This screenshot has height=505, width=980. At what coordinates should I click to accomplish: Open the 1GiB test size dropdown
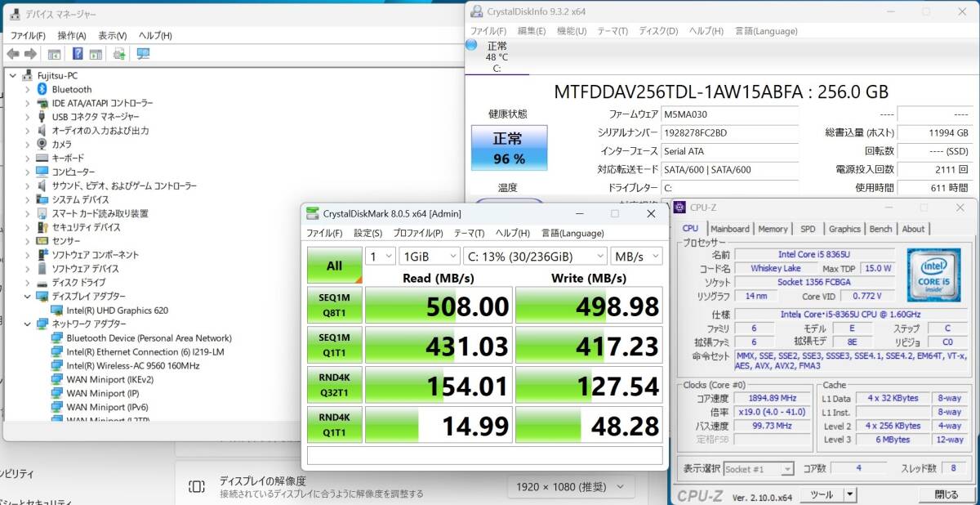tap(428, 256)
